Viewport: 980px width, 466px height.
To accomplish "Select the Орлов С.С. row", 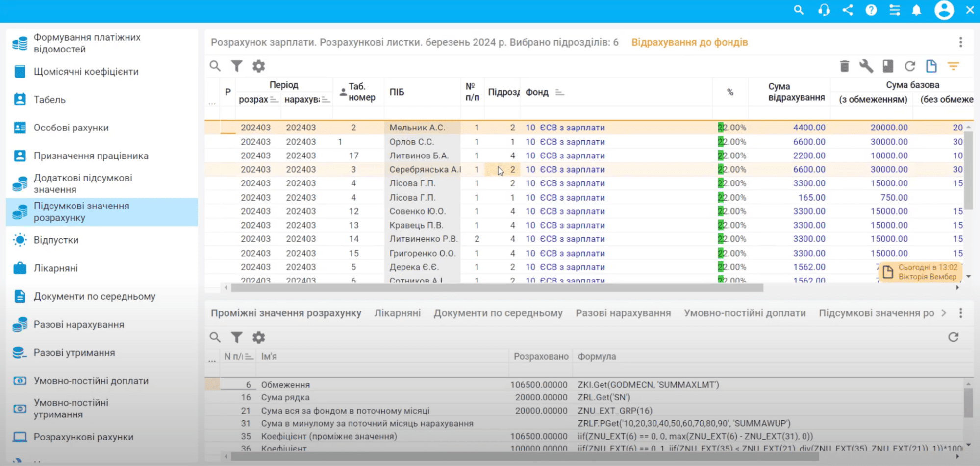I will [584, 142].
